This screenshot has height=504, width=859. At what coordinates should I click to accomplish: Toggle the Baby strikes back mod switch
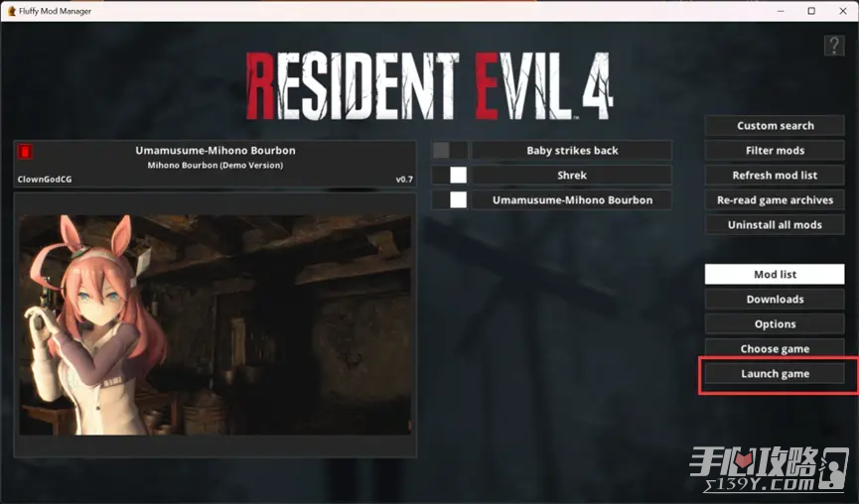click(450, 151)
